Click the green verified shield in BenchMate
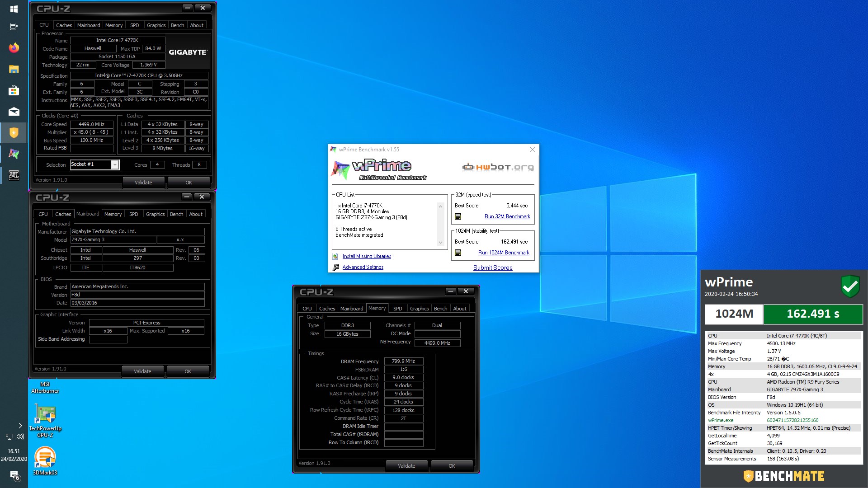The width and height of the screenshot is (868, 488). [x=850, y=286]
